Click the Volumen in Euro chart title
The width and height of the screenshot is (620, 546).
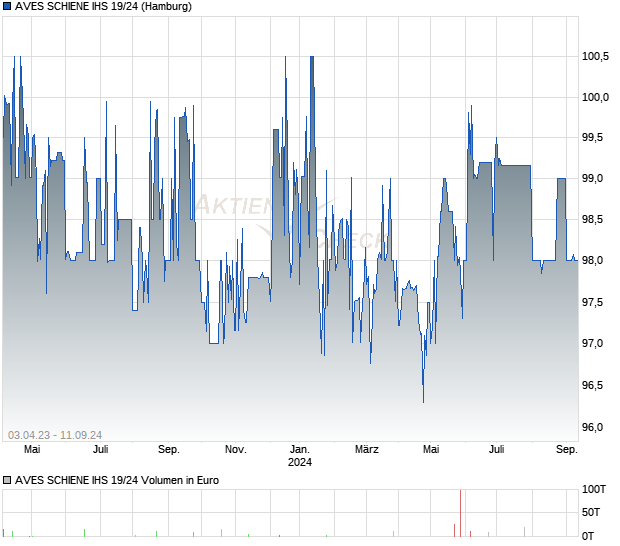tap(117, 480)
